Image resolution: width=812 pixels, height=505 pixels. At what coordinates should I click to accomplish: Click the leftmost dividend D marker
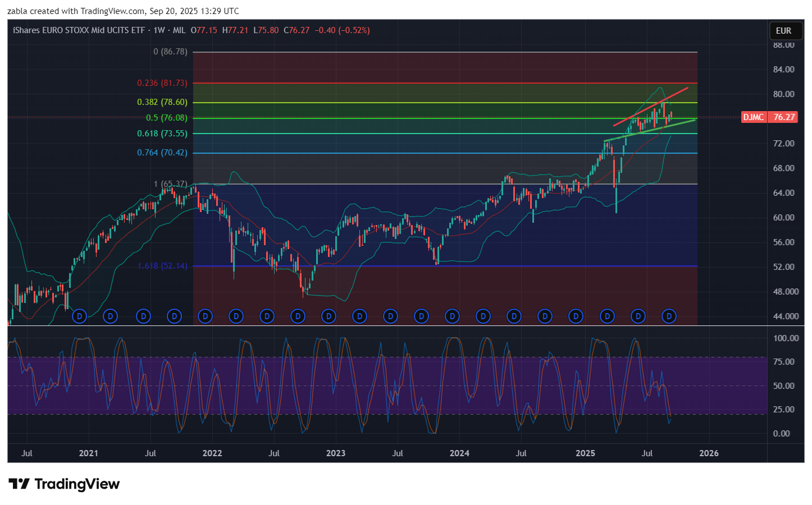coord(79,316)
